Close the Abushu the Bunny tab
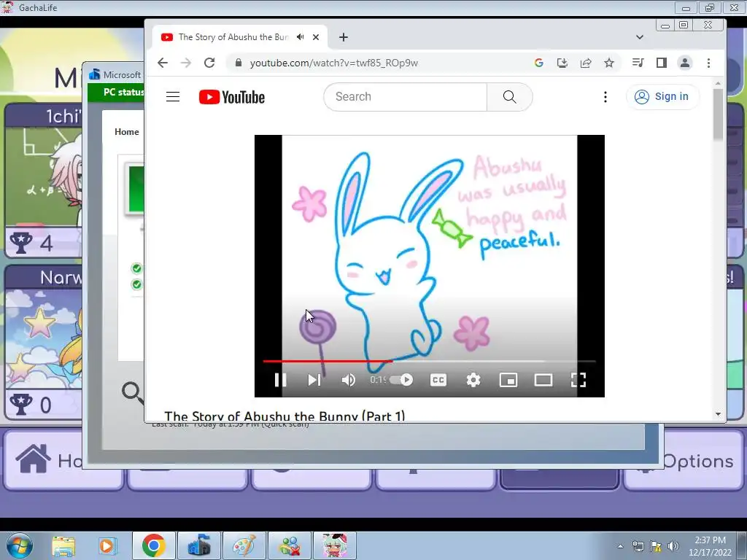Viewport: 747px width, 560px height. (315, 36)
